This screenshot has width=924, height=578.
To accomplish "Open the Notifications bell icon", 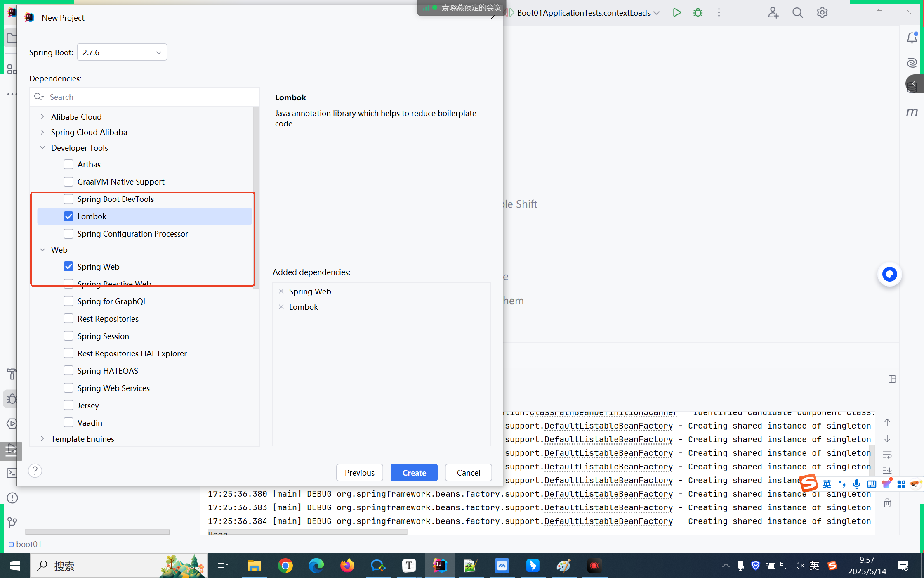I will (912, 38).
